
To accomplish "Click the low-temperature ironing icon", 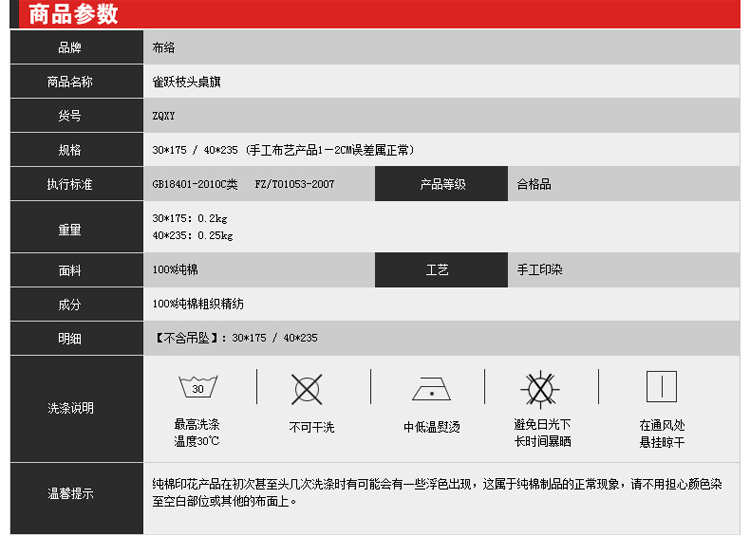I will pyautogui.click(x=431, y=389).
